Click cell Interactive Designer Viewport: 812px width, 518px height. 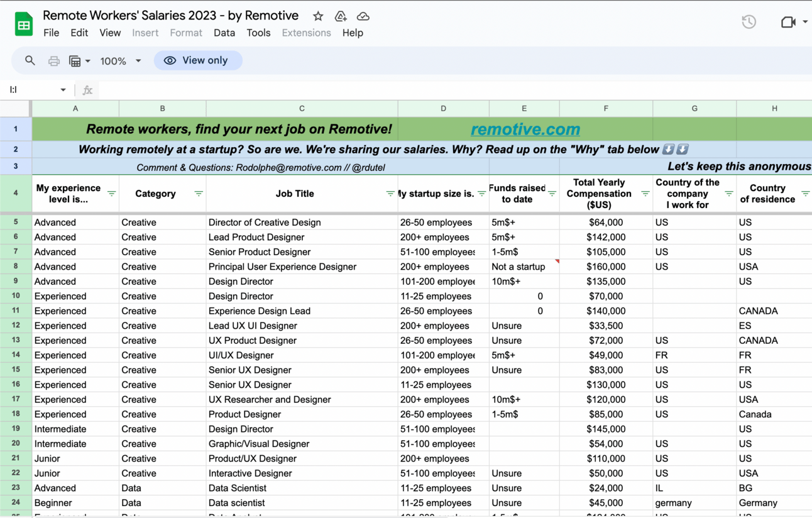[x=302, y=473]
